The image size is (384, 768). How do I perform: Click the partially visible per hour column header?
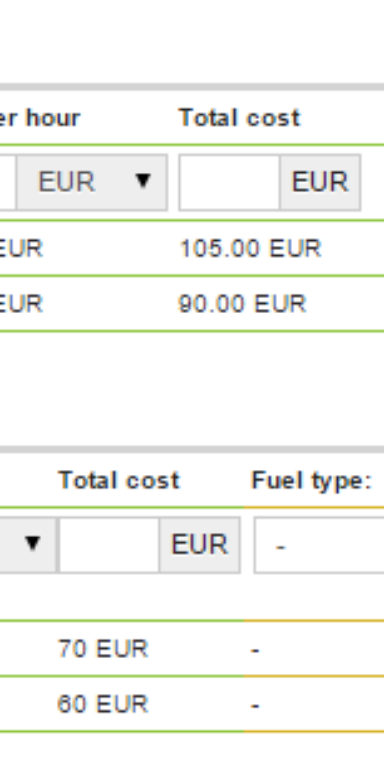[x=40, y=118]
